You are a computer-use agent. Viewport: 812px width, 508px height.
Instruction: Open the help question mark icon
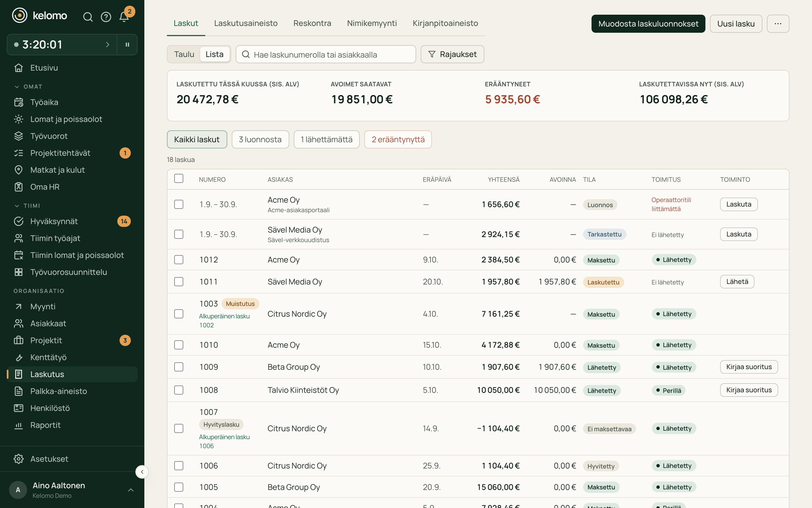click(x=106, y=17)
